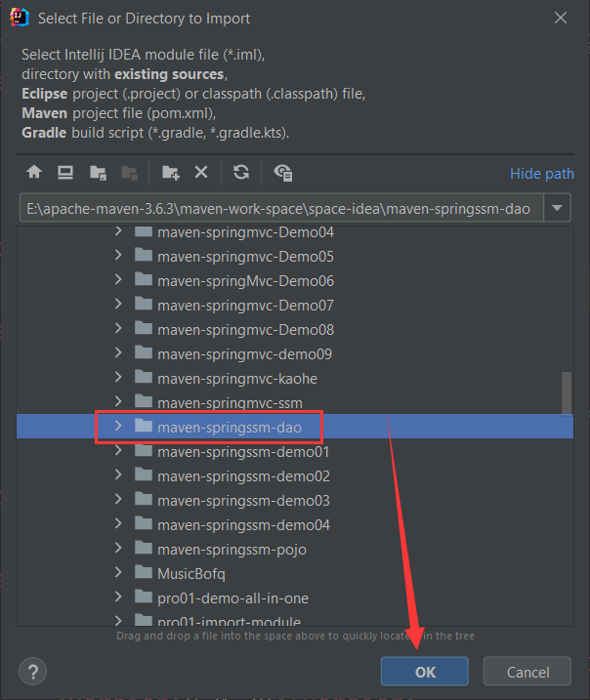Image resolution: width=590 pixels, height=700 pixels.
Task: Select maven-springmvc-Demo07 in the tree
Action: pyautogui.click(x=245, y=306)
